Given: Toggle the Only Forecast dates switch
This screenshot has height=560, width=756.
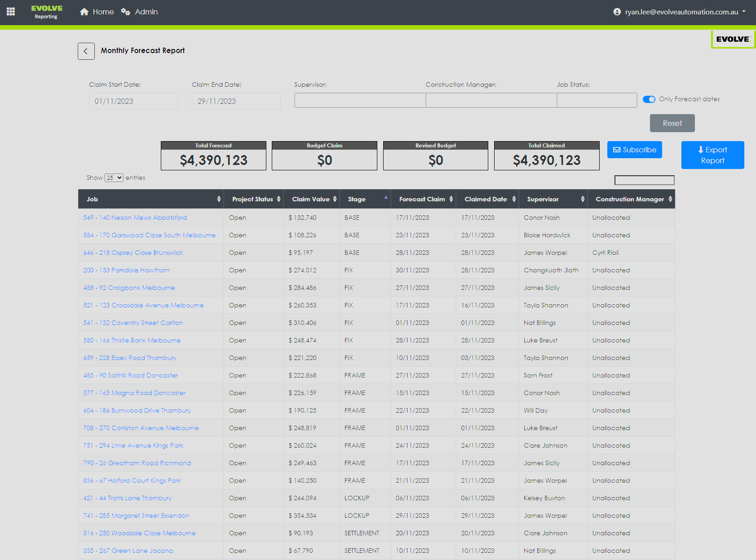Looking at the screenshot, I should click(649, 99).
